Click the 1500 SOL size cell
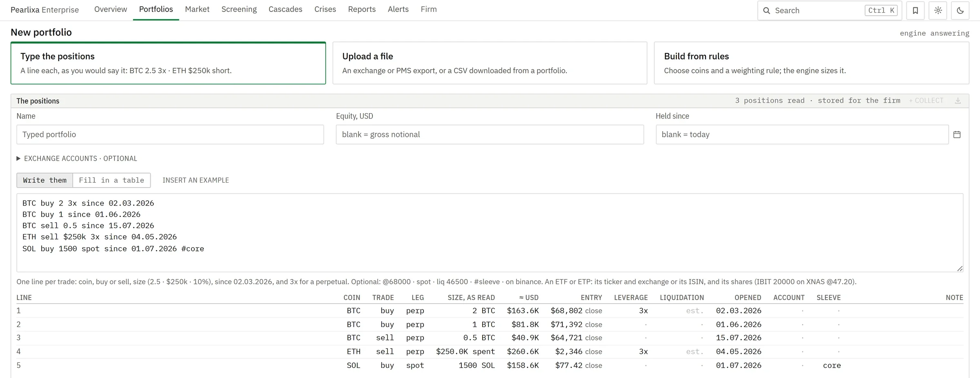Viewport: 980px width, 378px height. click(x=477, y=365)
